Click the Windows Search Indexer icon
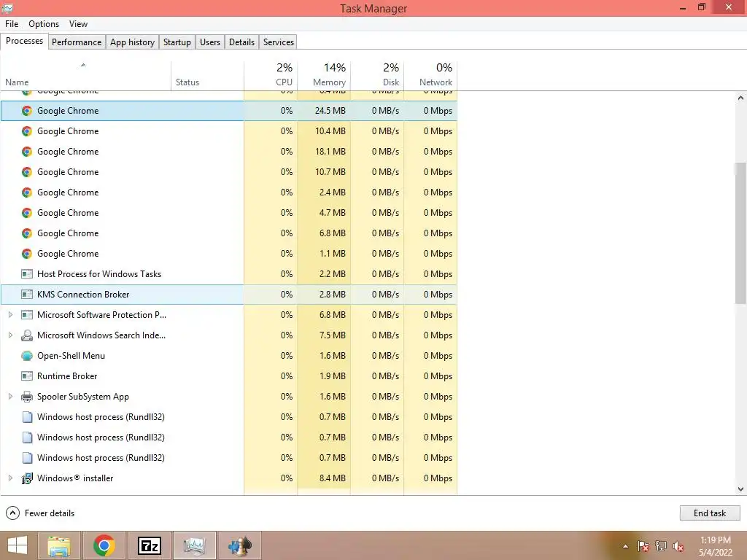Screen dimensions: 747x560 tap(27, 335)
